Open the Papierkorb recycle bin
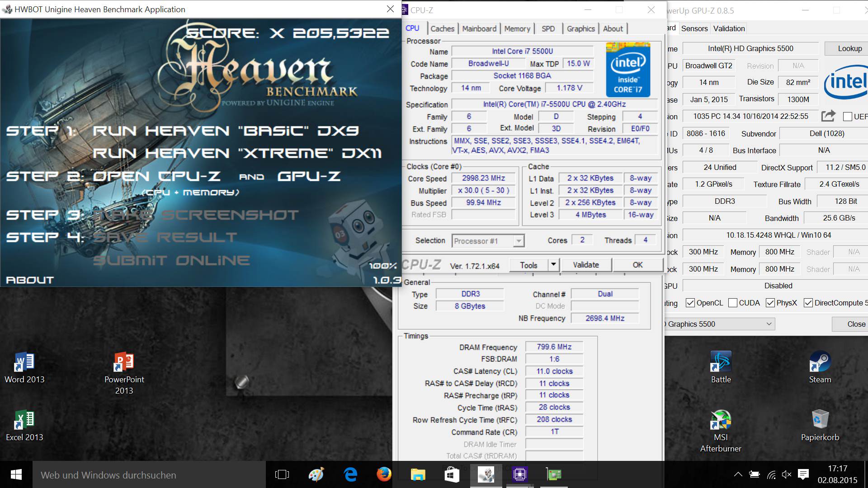 tap(820, 425)
